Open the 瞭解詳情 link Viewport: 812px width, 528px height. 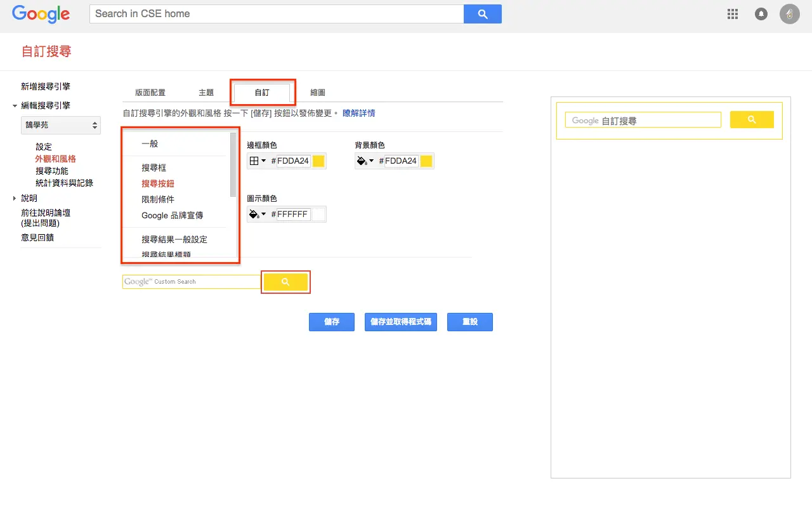359,113
